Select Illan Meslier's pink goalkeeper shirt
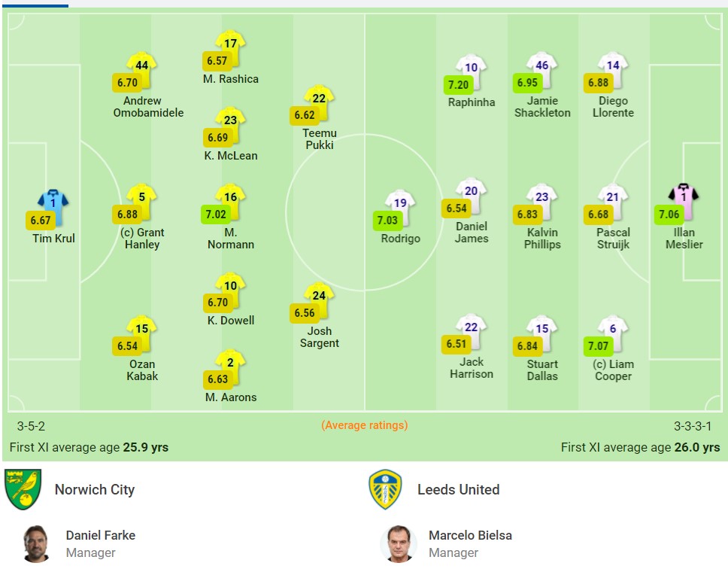 coord(684,198)
